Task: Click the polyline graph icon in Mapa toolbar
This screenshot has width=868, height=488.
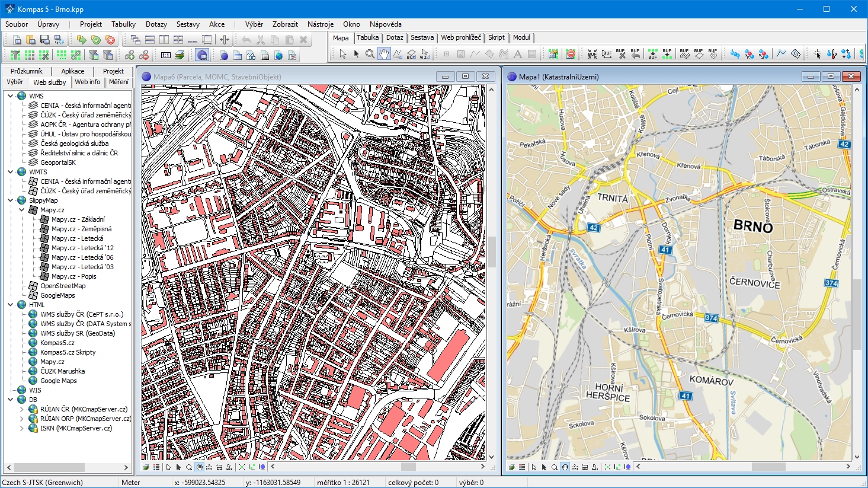Action: [781, 54]
